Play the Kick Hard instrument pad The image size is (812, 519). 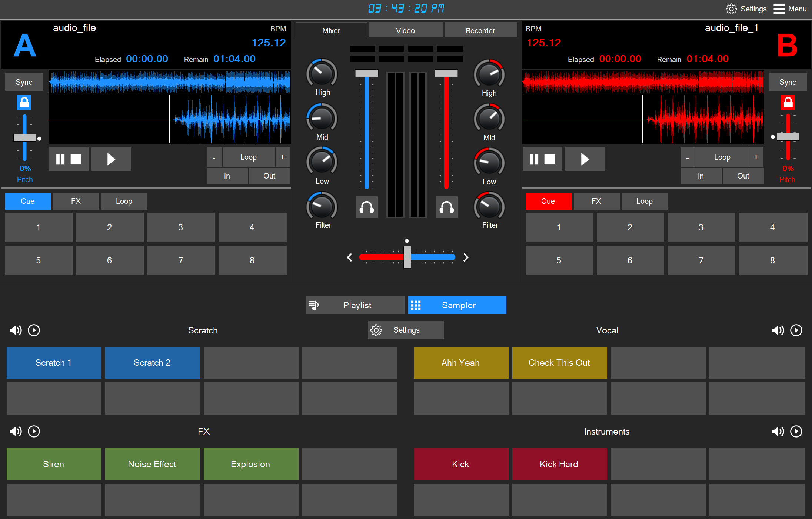(x=559, y=464)
